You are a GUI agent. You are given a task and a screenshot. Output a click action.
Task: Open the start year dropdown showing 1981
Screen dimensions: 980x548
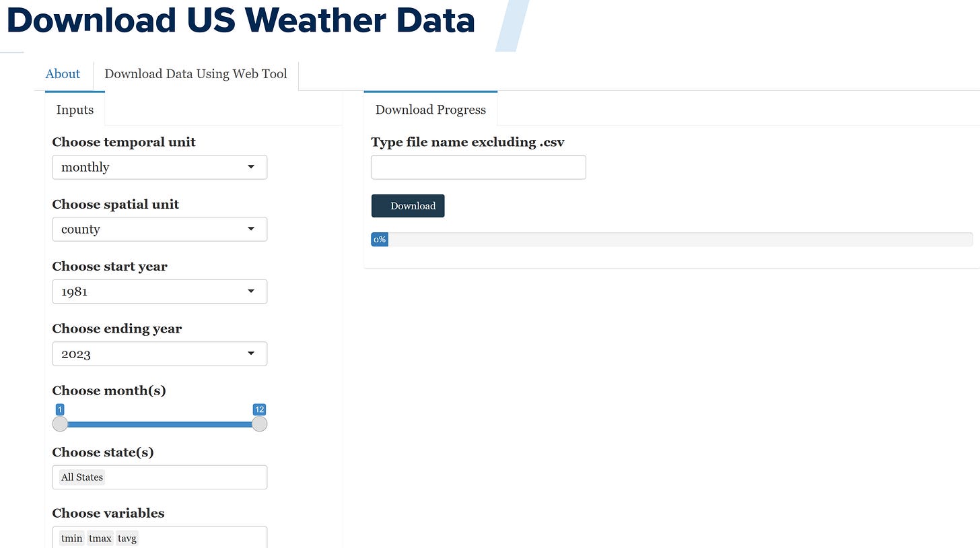click(x=159, y=291)
